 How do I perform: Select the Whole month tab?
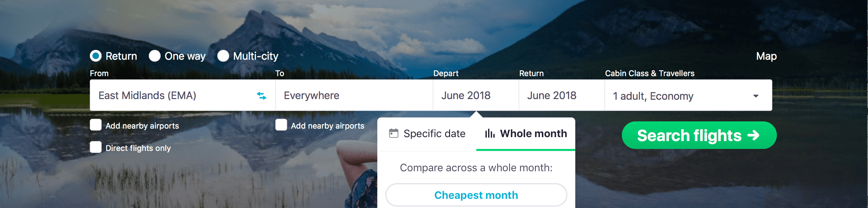[533, 133]
